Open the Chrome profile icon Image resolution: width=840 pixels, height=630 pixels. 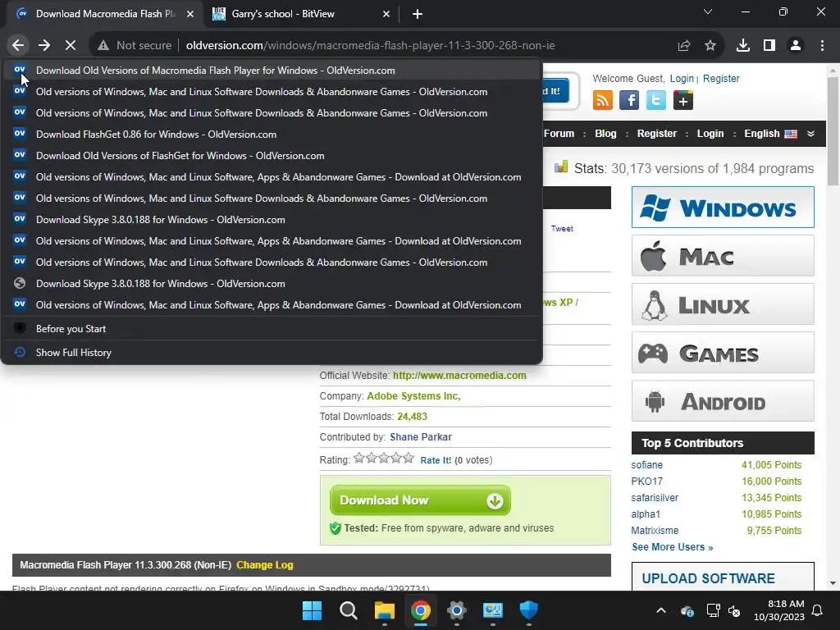click(x=796, y=46)
